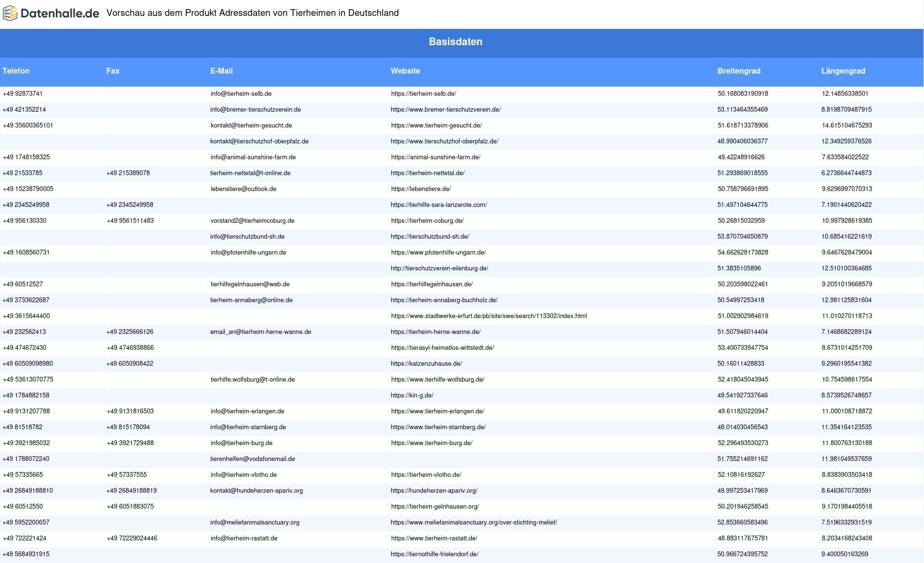This screenshot has width=924, height=563.
Task: Click email email_an@tierheim-herne-wanne.de
Action: (261, 332)
